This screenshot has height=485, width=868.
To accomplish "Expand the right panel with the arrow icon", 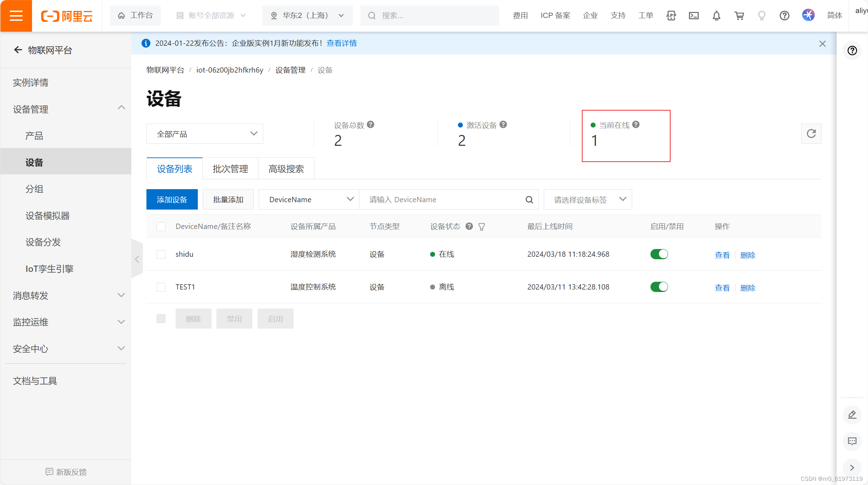I will click(x=852, y=468).
